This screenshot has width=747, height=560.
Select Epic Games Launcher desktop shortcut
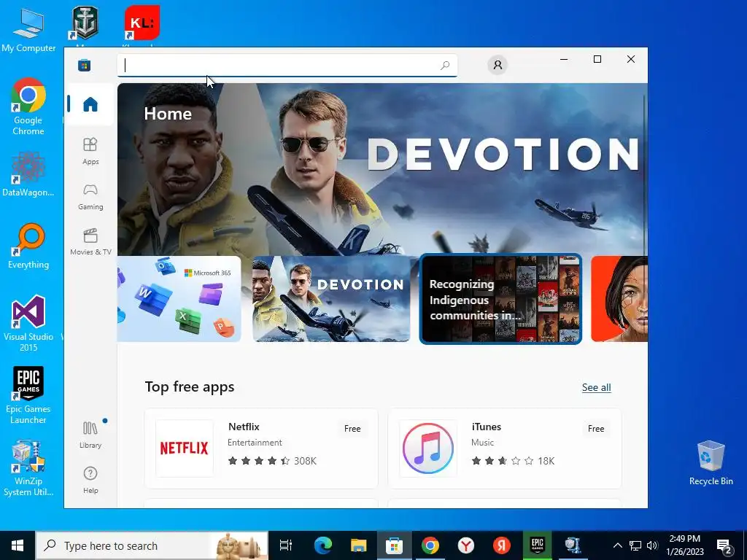28,395
